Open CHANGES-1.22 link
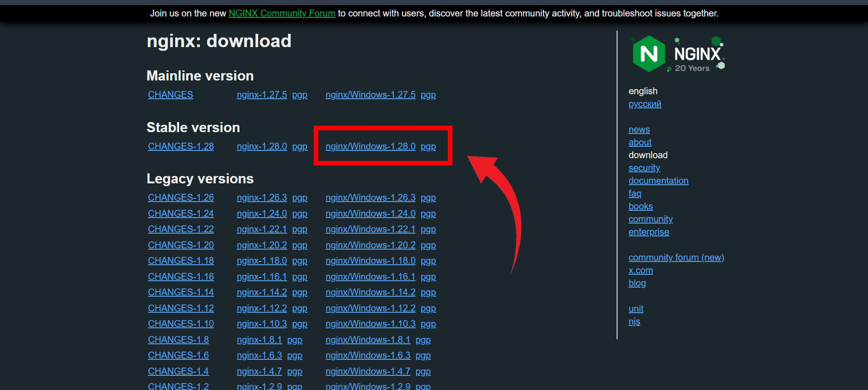The width and height of the screenshot is (868, 390). click(181, 229)
